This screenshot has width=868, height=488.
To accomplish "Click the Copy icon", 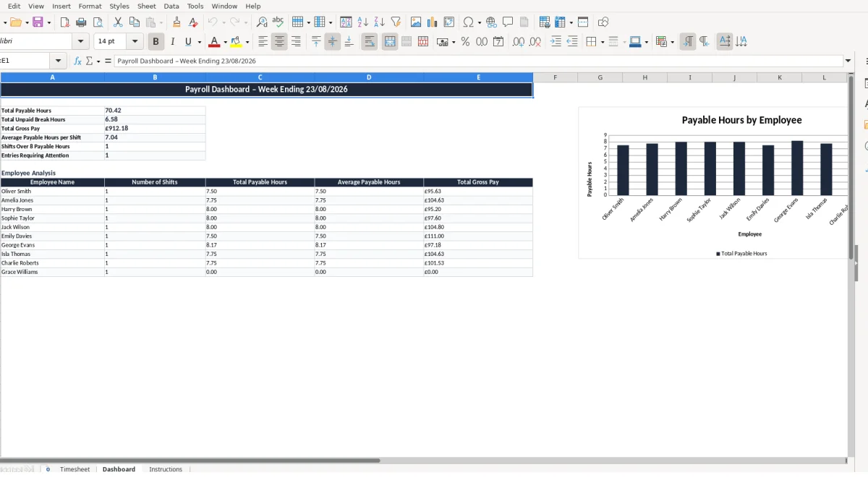I will [134, 22].
